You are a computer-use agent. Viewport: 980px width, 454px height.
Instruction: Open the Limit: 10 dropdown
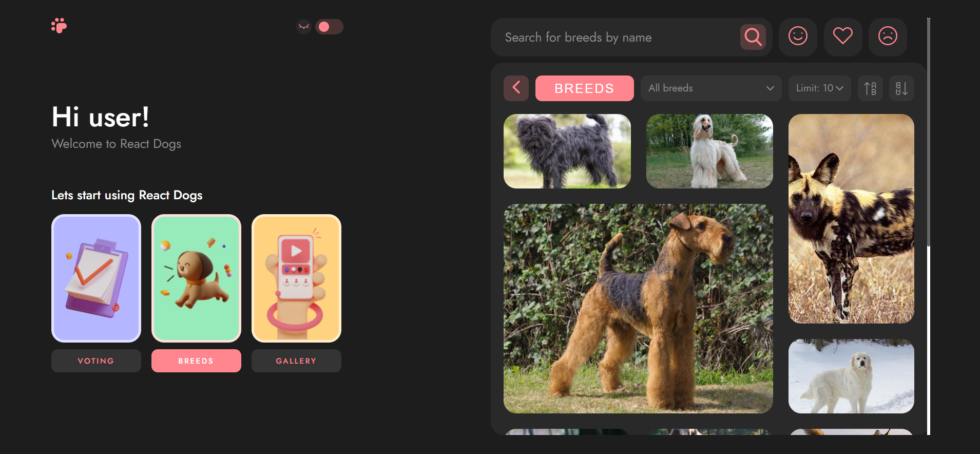[x=819, y=88]
